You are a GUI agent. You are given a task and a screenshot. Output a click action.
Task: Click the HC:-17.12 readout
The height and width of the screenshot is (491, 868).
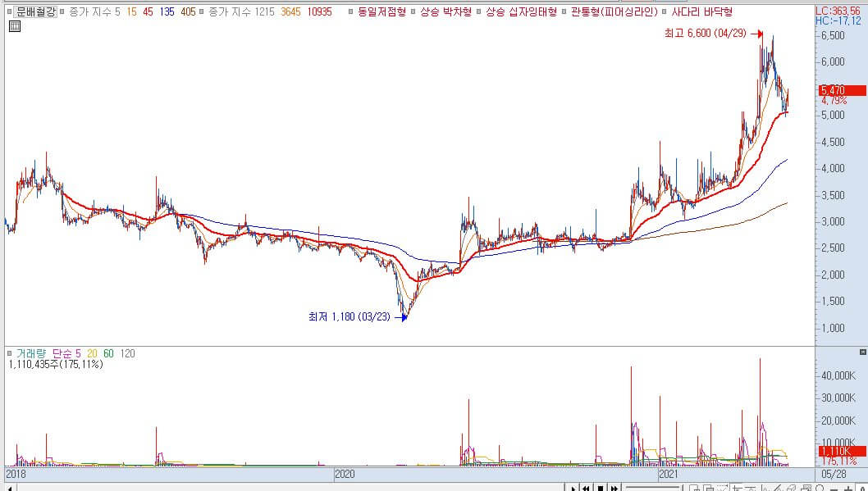pos(838,21)
